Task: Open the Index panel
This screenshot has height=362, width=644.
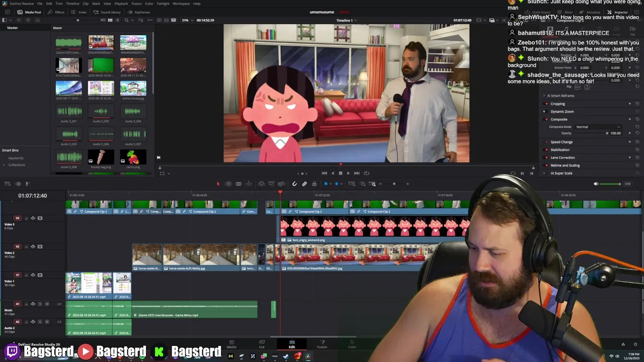Action: point(79,12)
